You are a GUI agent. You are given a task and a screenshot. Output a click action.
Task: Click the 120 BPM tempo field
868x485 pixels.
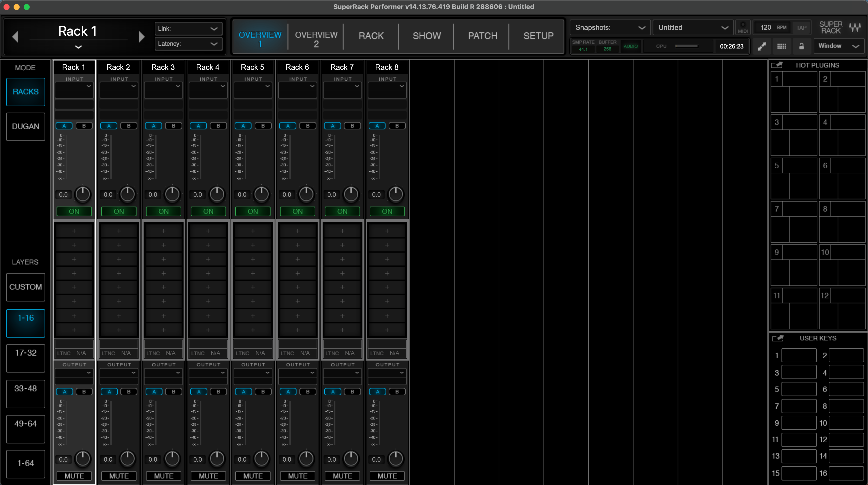(x=772, y=28)
